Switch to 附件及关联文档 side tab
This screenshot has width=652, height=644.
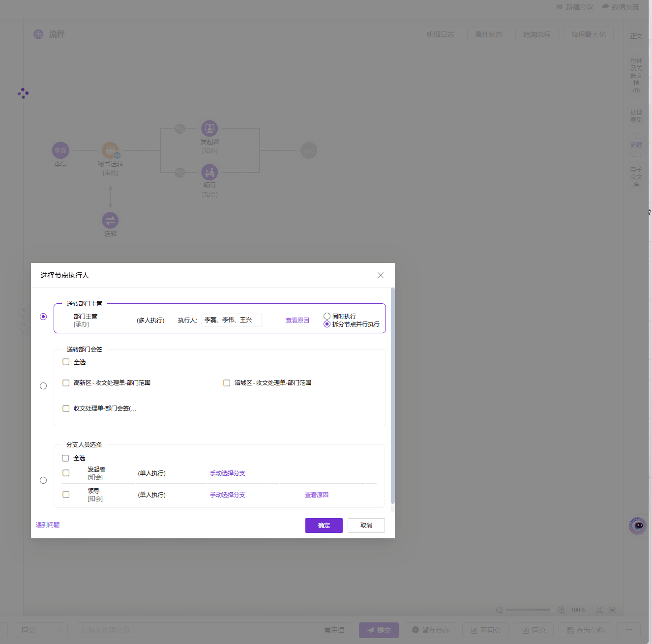[x=636, y=75]
